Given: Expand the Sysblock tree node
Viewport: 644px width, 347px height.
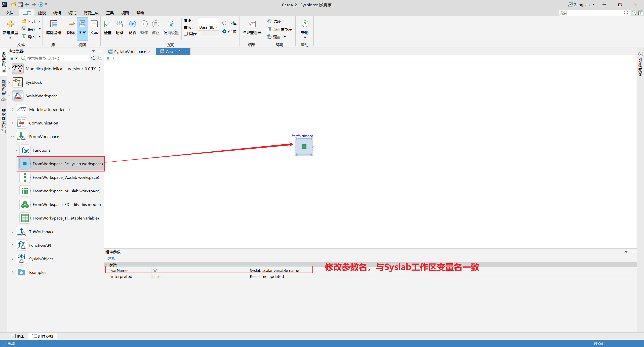Looking at the screenshot, I should point(9,82).
